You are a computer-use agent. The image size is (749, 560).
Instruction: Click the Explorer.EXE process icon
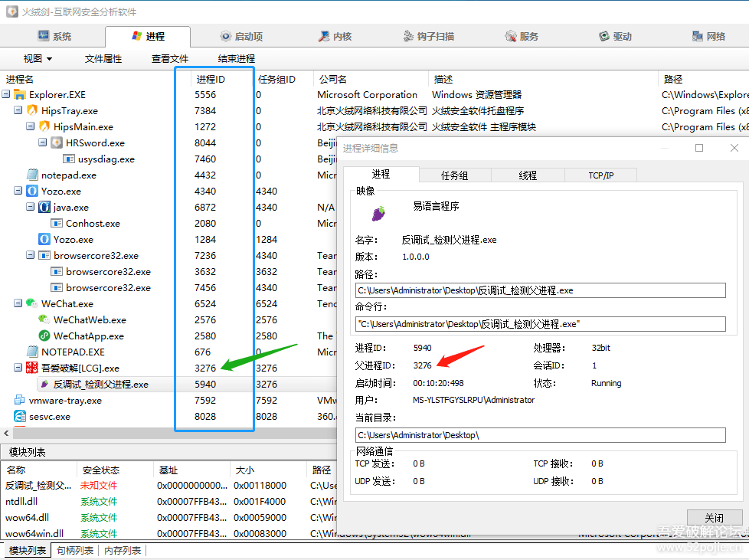click(x=19, y=95)
